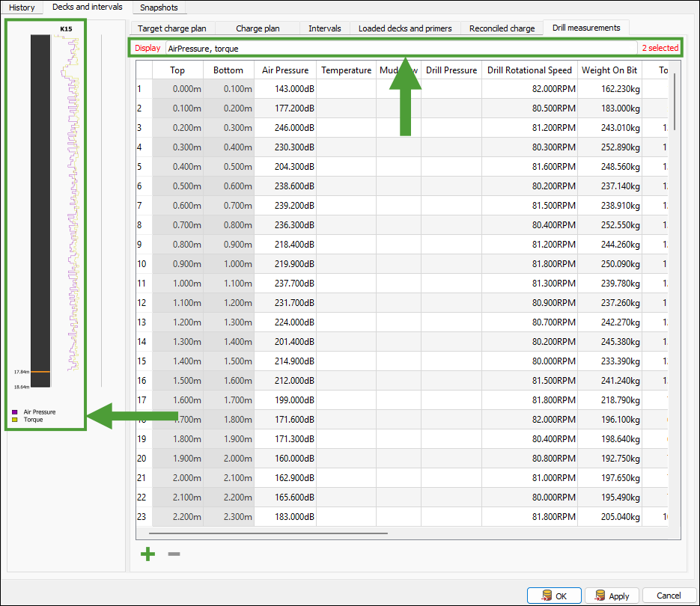Click the Weight On Bit column header
The width and height of the screenshot is (700, 606).
(x=609, y=70)
